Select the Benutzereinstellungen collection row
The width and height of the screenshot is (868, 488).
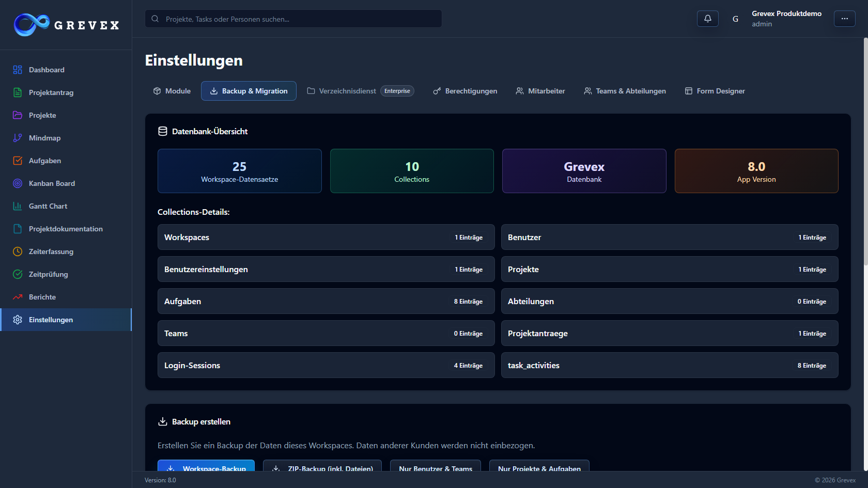[x=326, y=269]
